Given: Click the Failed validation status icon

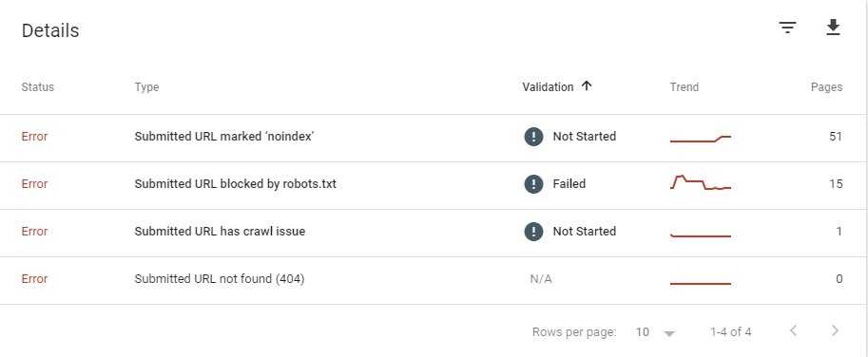Looking at the screenshot, I should pos(533,184).
